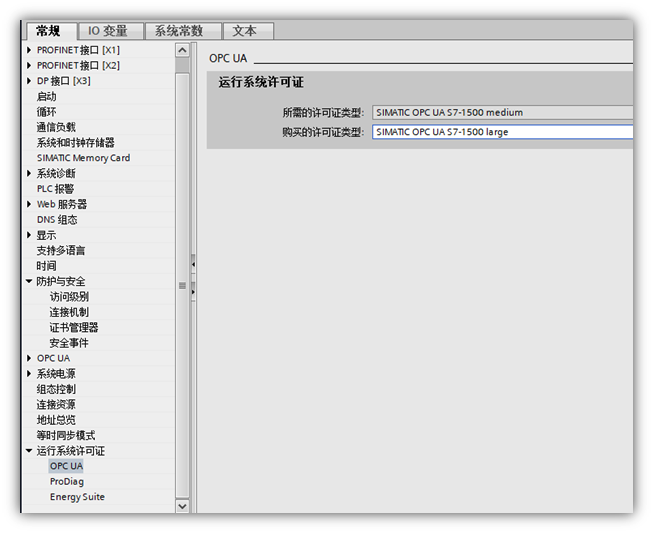Open Energy Suite license settings
The image size is (653, 533).
tap(77, 497)
